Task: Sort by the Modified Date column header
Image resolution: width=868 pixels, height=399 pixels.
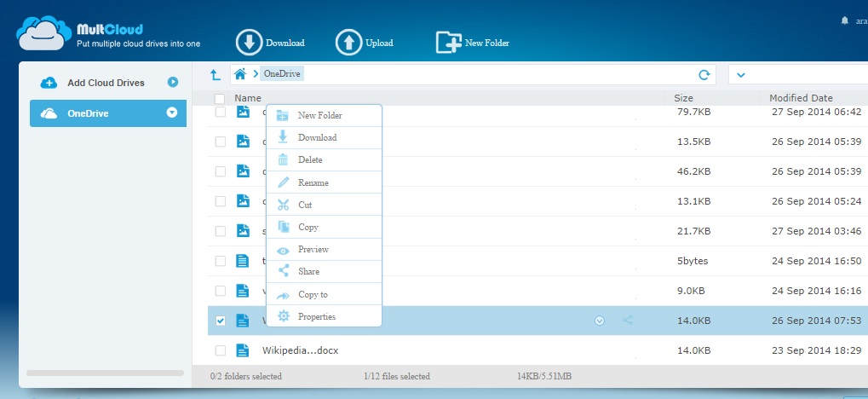Action: click(x=801, y=98)
